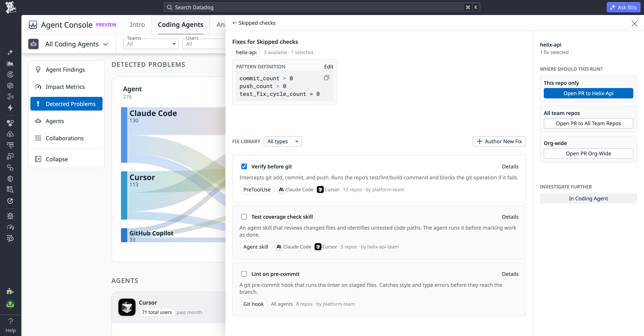Screen dimensions: 644x336
Task: Open the looping S-curve arrow sidebar icon
Action: tap(10, 167)
